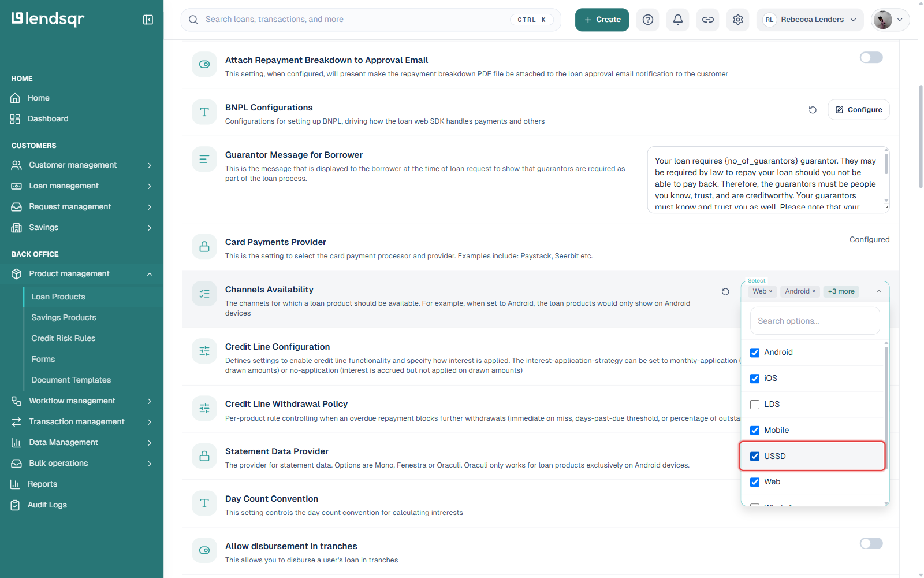924x578 pixels.
Task: Click the Create button
Action: click(x=602, y=20)
